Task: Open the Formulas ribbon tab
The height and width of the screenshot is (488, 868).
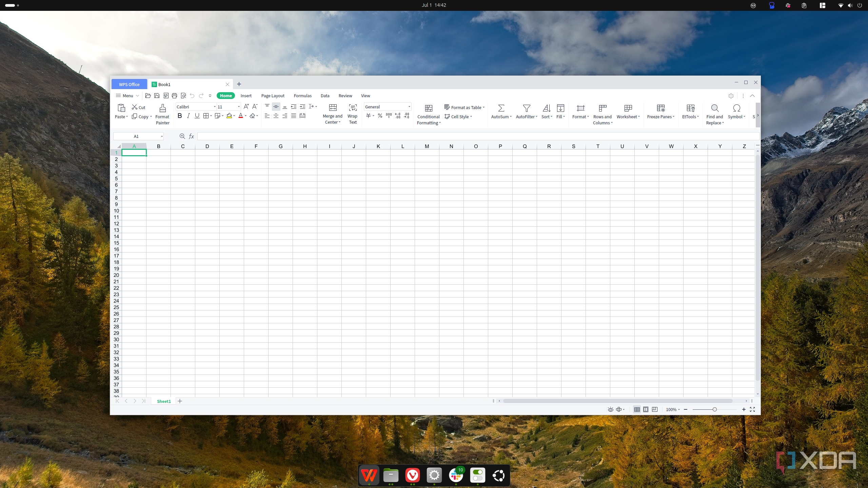Action: pyautogui.click(x=302, y=96)
